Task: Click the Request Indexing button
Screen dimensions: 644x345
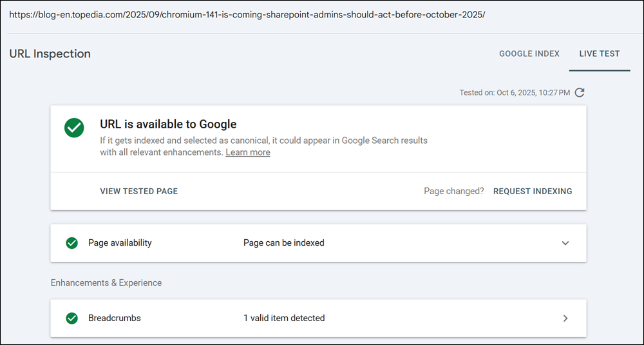Action: (532, 191)
